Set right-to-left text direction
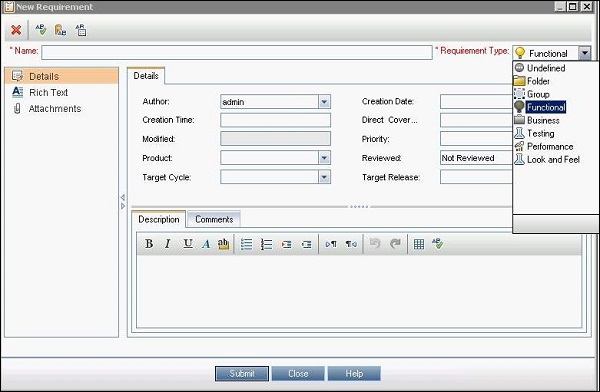600x392 pixels. coord(351,244)
